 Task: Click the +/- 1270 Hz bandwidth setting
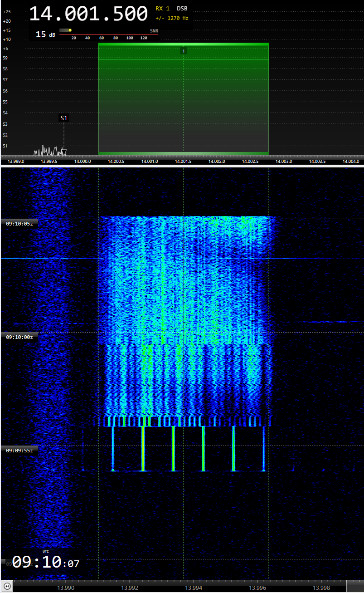pos(172,19)
